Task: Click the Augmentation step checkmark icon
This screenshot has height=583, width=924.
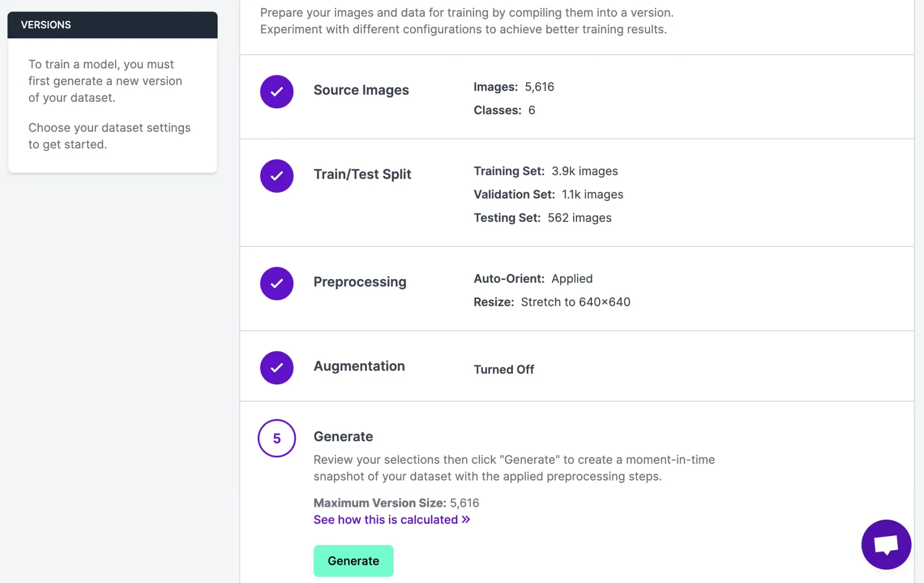Action: point(276,368)
